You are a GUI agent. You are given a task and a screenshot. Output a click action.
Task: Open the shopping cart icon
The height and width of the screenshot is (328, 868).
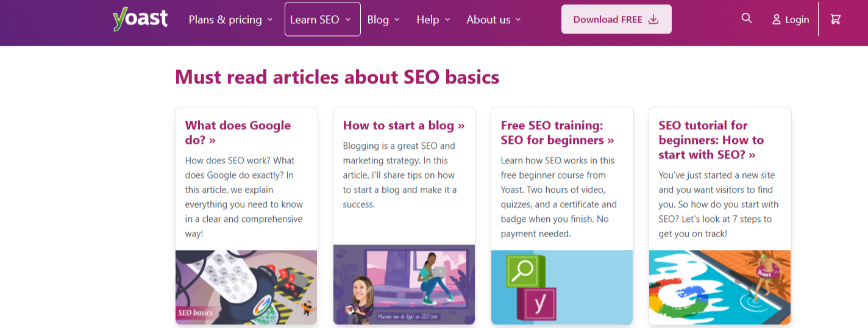click(x=836, y=19)
